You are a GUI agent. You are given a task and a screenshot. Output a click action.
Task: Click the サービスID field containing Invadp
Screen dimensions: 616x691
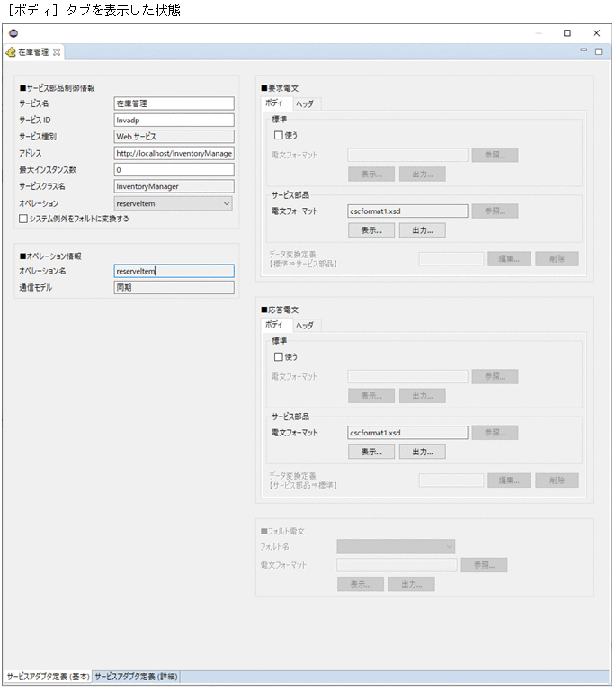[x=174, y=121]
